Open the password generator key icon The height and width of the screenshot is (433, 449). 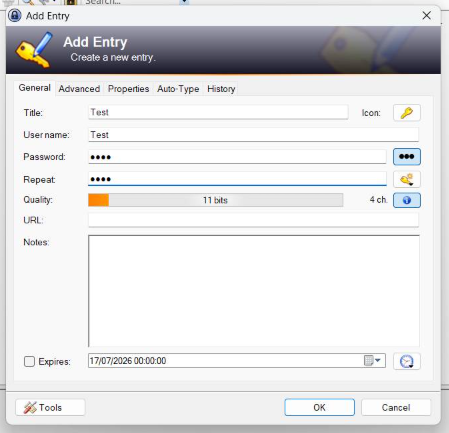pos(407,179)
